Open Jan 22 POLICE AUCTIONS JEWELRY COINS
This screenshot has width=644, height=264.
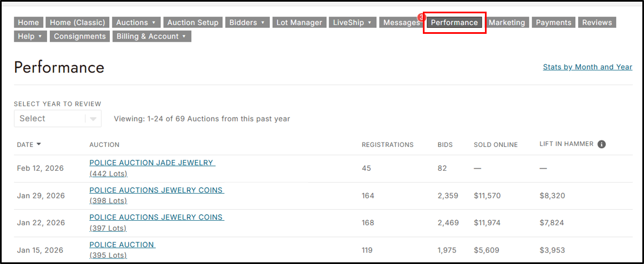[x=156, y=217]
